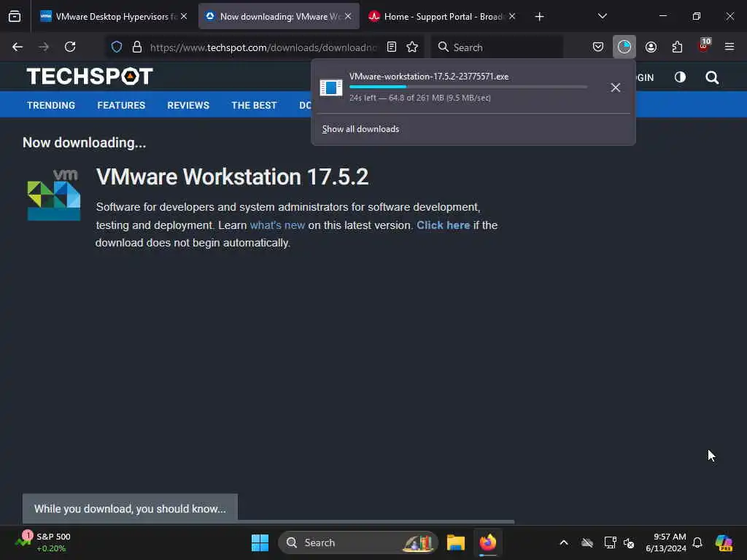Toggle TechSpot dark/light theme icon
This screenshot has width=747, height=560.
(x=680, y=77)
